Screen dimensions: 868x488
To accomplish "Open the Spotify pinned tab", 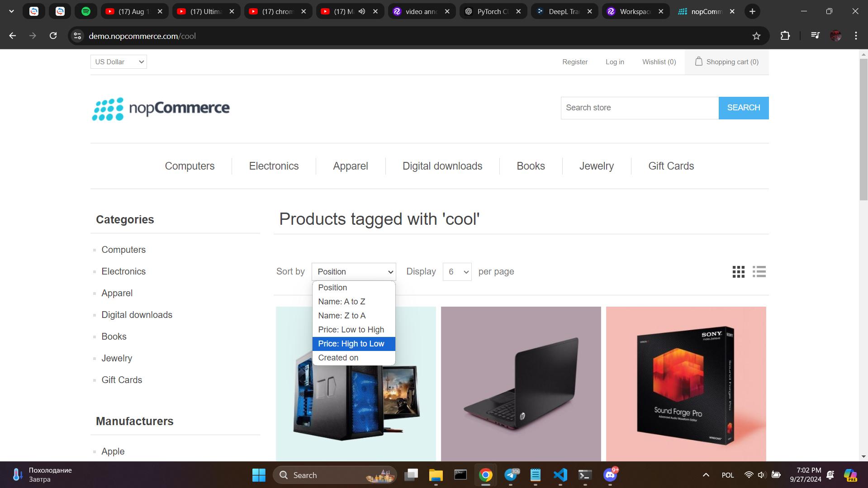I will click(x=86, y=11).
